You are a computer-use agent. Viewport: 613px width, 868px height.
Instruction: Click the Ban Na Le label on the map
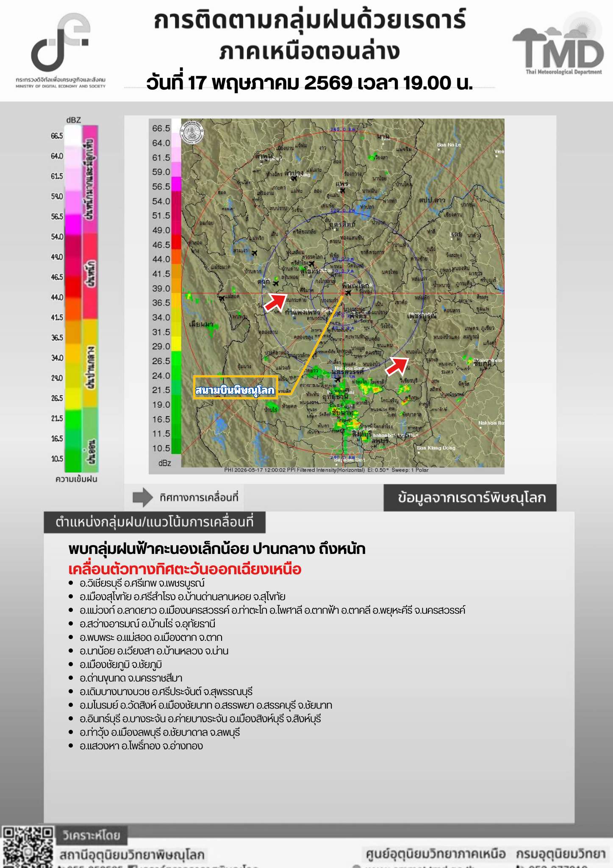point(449,145)
